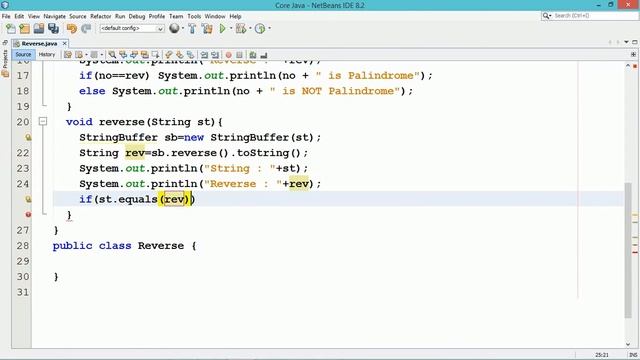Open the Run menu
Screen dimensions: 640x360
[120, 16]
